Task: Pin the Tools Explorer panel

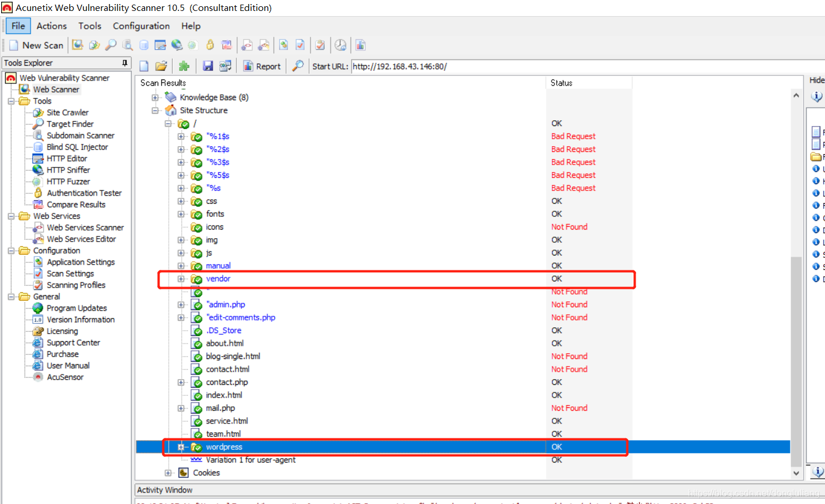Action: tap(125, 63)
